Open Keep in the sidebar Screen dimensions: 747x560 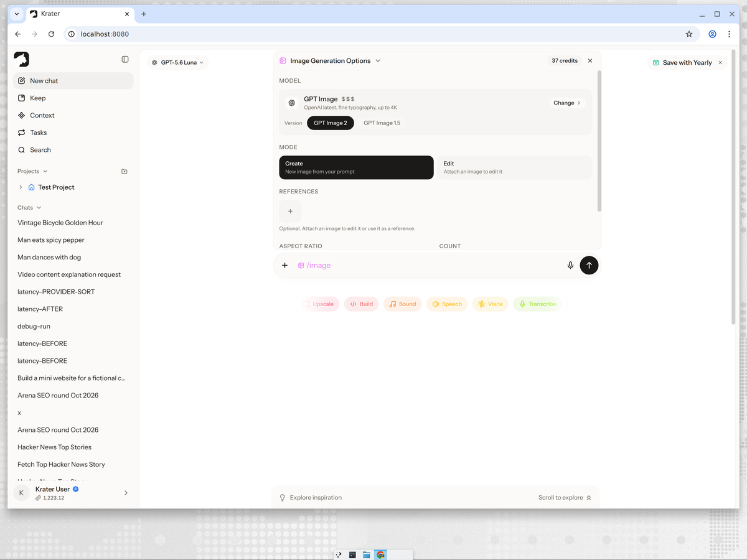73,98
